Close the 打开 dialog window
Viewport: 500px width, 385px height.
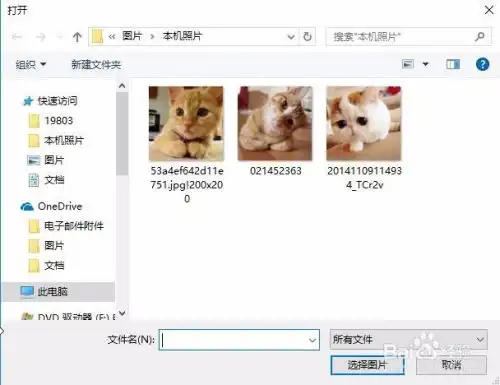click(489, 10)
